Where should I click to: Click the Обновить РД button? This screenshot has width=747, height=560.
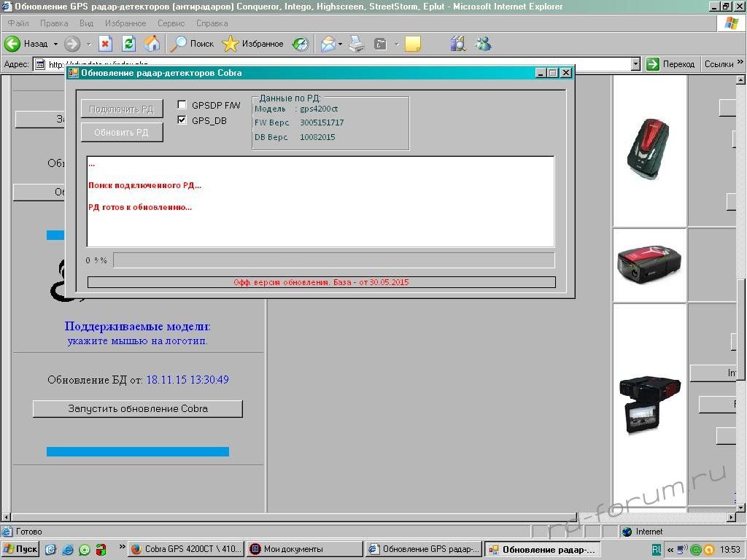tap(122, 133)
